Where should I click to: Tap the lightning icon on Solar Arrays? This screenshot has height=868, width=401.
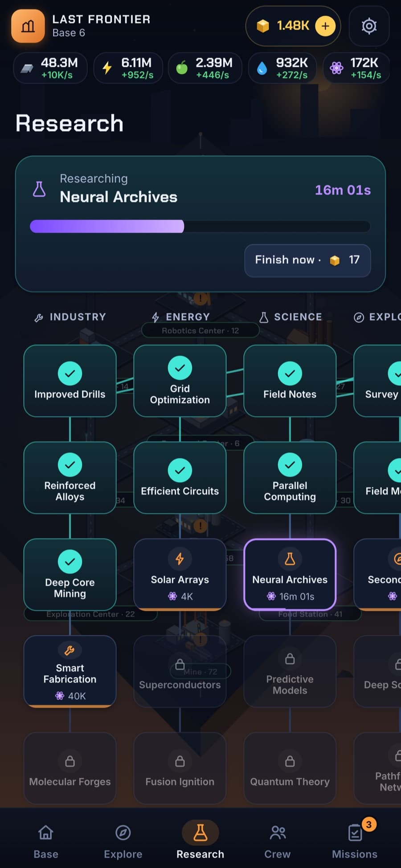coord(180,559)
